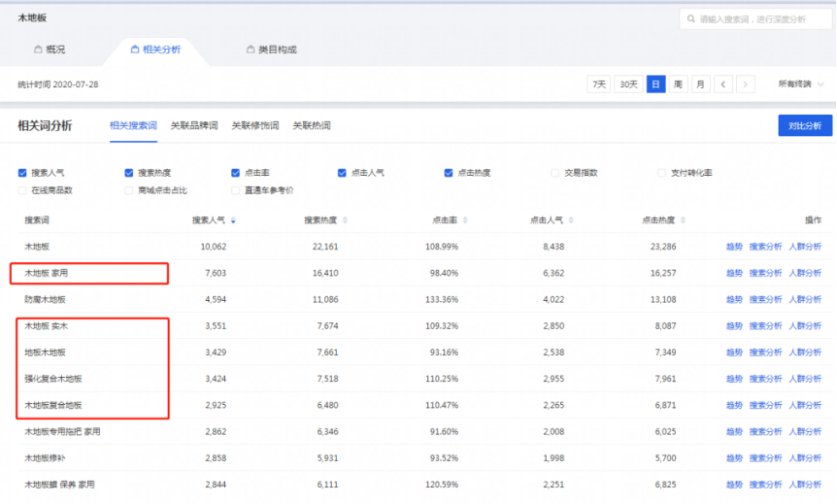Go to next date with right chevron

tap(745, 84)
